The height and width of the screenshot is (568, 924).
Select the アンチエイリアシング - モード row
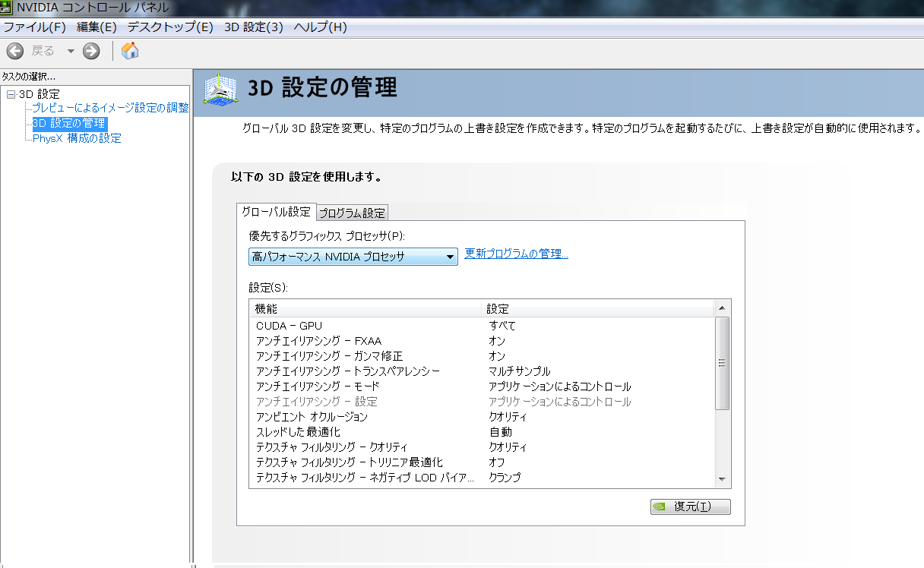pyautogui.click(x=483, y=387)
